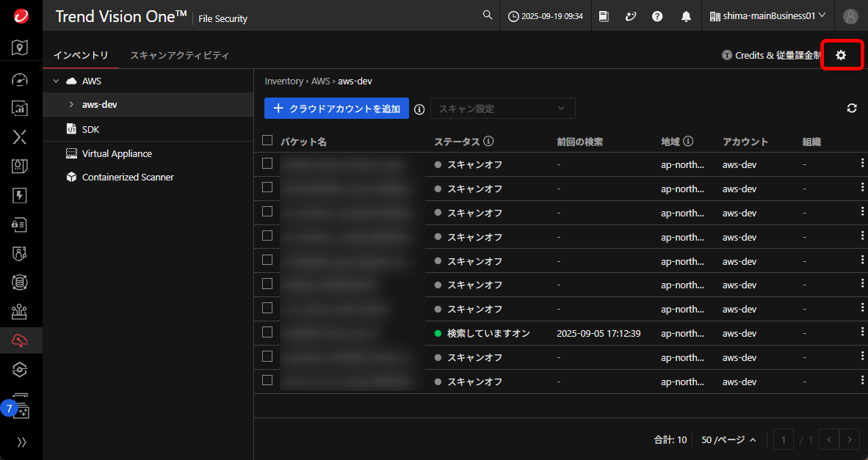Go to next page arrow
The width and height of the screenshot is (868, 460).
point(849,439)
